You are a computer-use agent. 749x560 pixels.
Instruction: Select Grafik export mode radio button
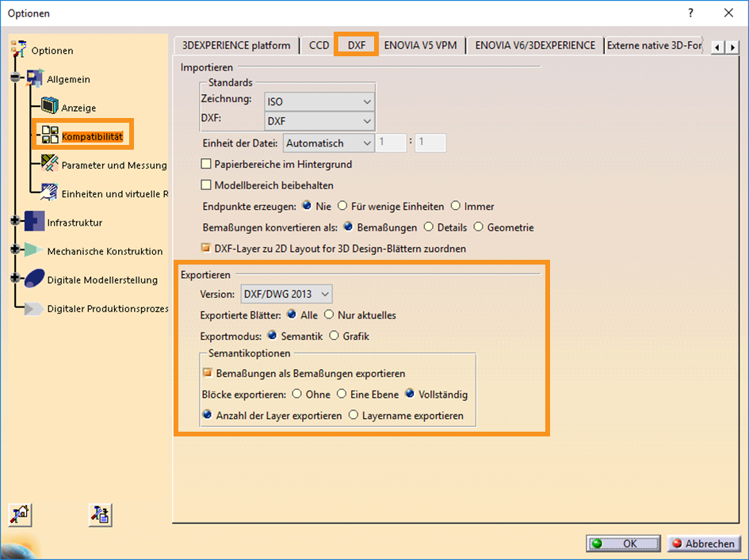click(x=334, y=336)
